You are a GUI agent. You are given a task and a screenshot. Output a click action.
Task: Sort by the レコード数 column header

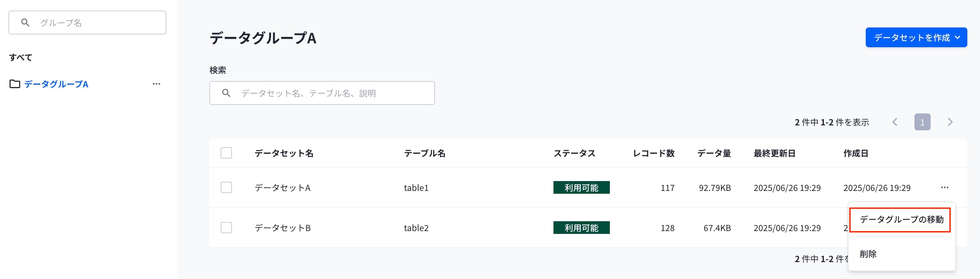point(654,153)
